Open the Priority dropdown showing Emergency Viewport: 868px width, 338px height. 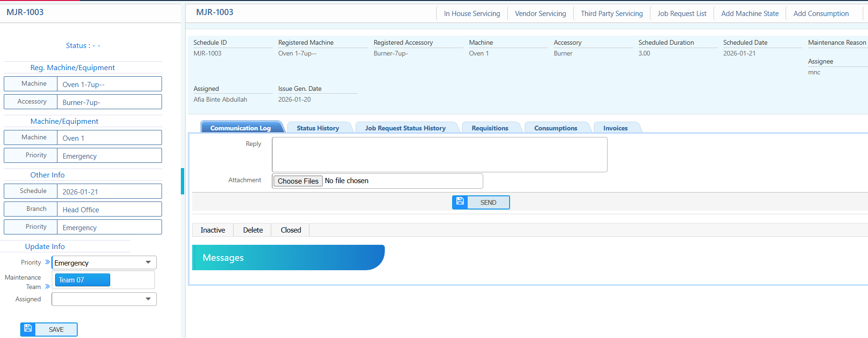104,263
